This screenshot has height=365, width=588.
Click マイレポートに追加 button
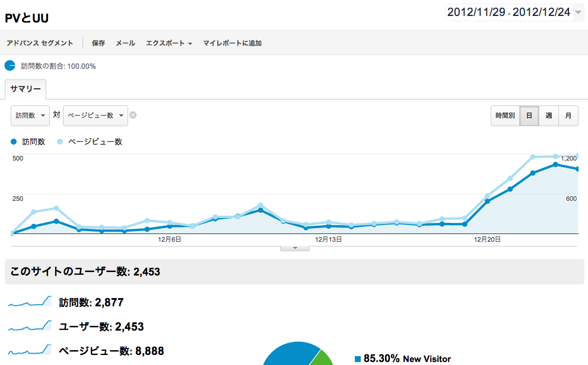click(232, 43)
